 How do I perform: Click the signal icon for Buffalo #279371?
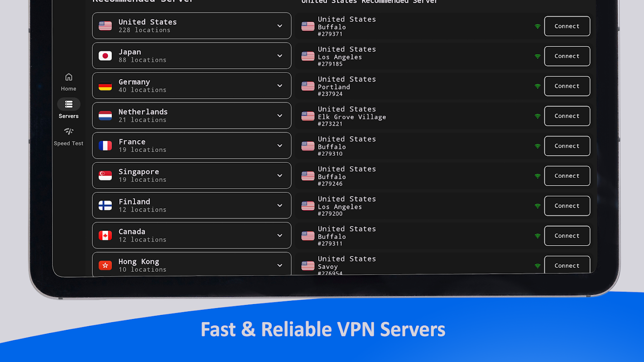pos(538,27)
